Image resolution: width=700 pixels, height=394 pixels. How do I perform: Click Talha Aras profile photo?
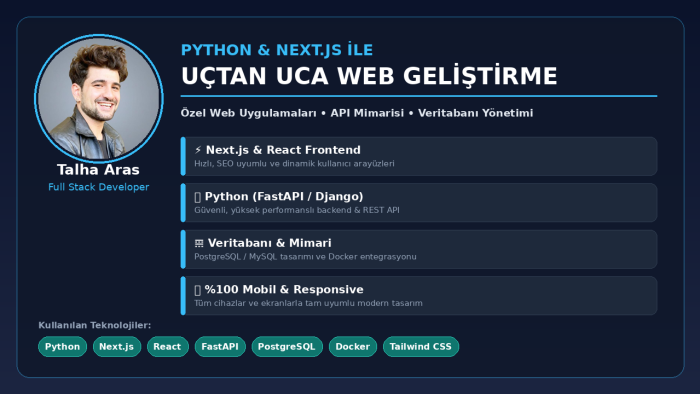point(99,98)
